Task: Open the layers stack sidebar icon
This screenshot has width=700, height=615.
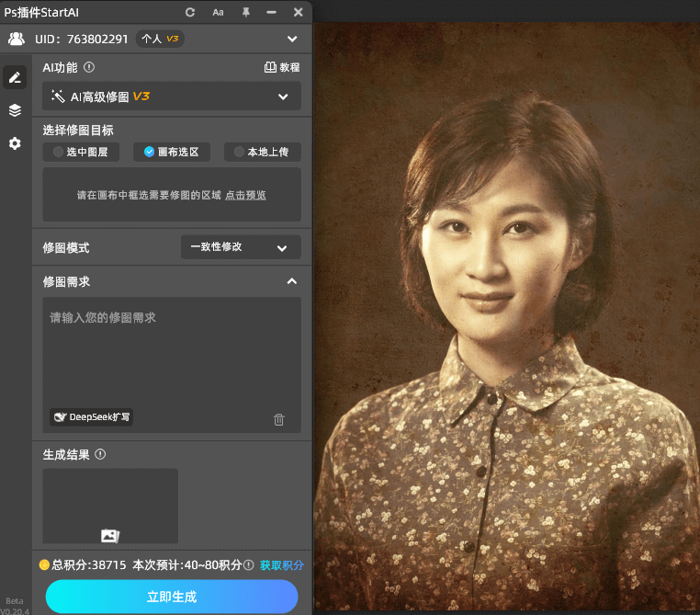Action: click(x=15, y=110)
